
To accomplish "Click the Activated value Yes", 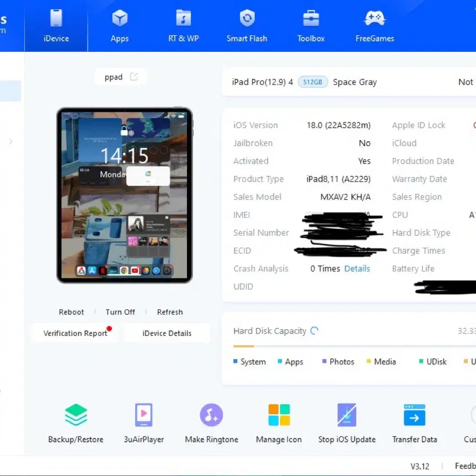I will 364,161.
